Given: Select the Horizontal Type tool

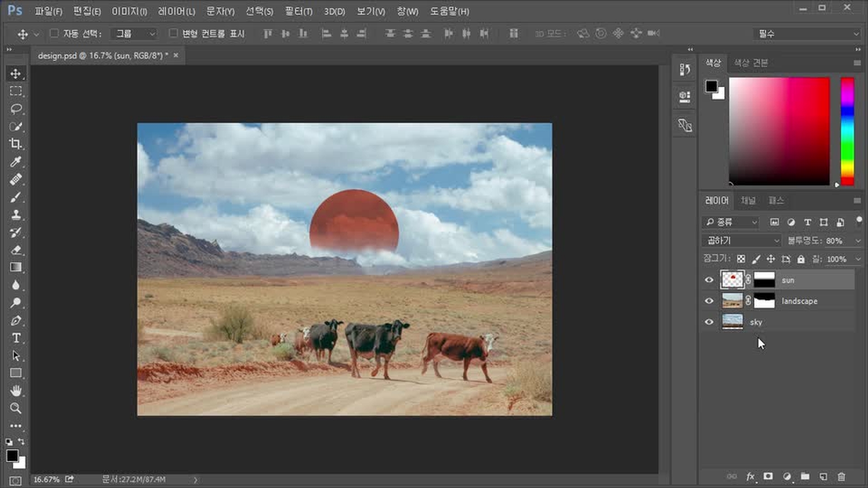Looking at the screenshot, I should coord(16,338).
